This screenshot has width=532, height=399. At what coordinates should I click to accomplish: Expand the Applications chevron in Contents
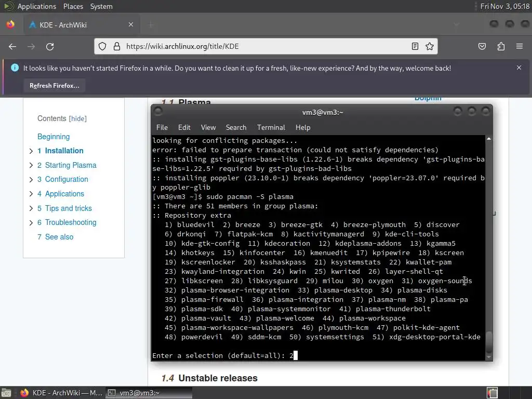coord(31,194)
